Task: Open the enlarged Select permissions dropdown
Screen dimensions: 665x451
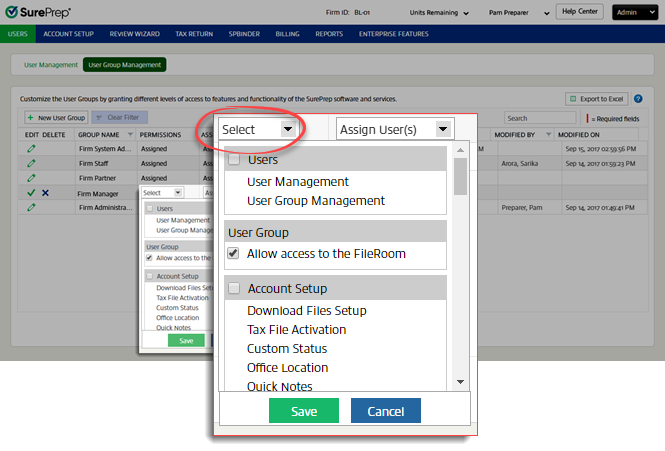Action: (259, 129)
